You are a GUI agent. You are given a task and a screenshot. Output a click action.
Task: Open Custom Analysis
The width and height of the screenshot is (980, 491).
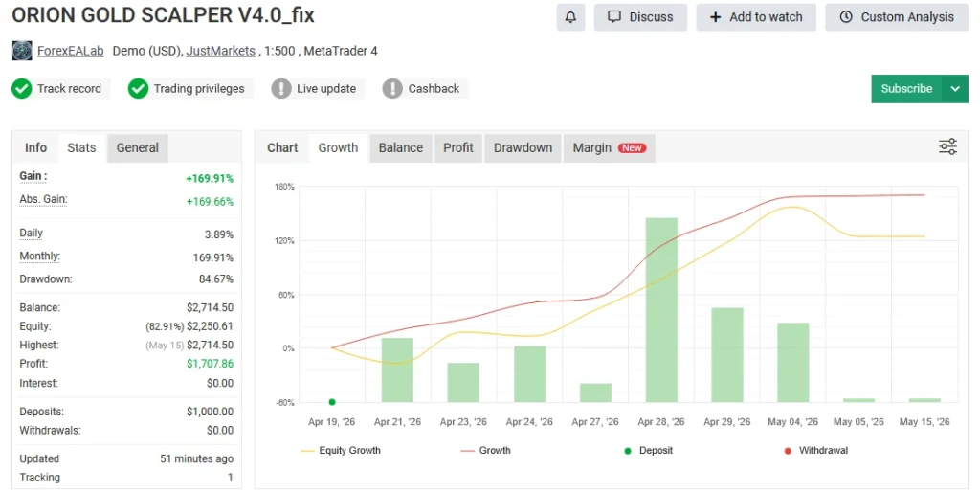click(897, 17)
